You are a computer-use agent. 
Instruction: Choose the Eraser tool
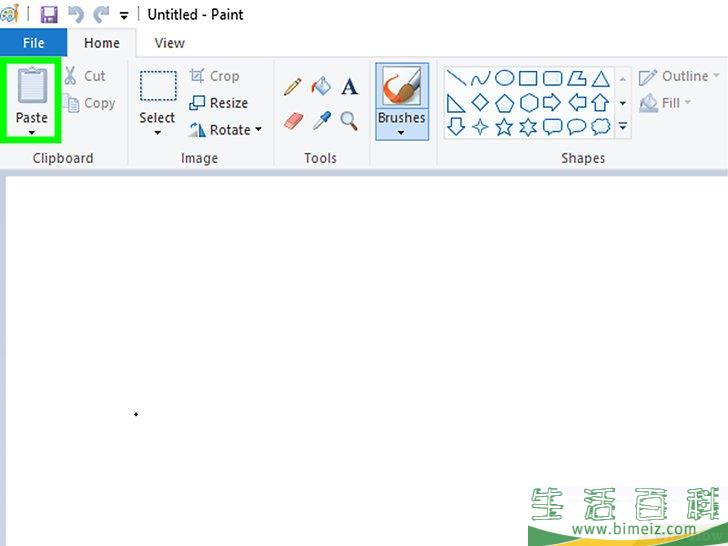292,121
